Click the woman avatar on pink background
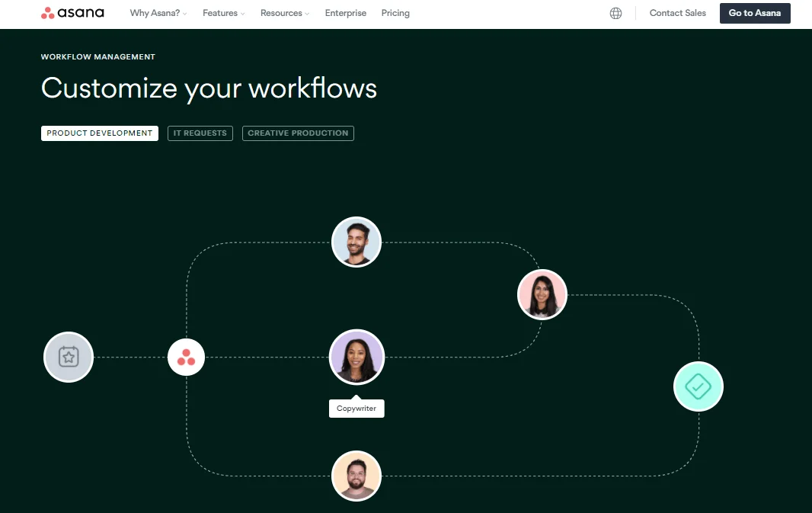Viewport: 812px width, 513px height. (x=542, y=294)
